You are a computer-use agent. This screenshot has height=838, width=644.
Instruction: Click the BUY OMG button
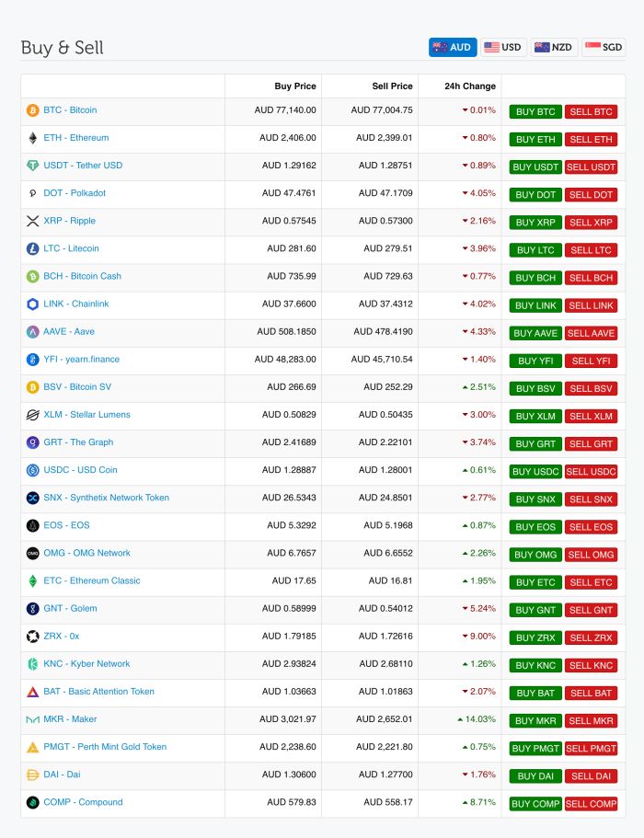tap(535, 555)
